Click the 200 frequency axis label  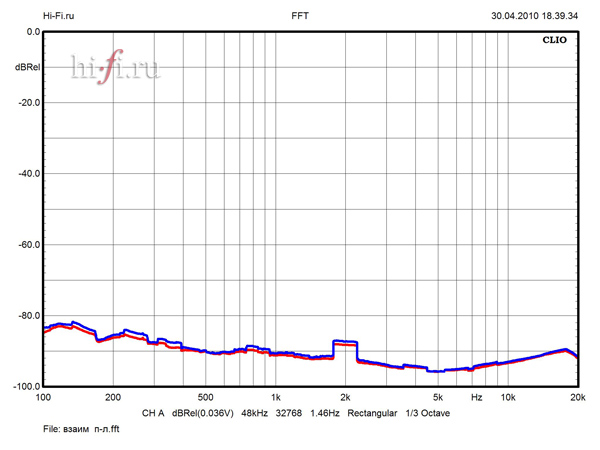[x=112, y=398]
